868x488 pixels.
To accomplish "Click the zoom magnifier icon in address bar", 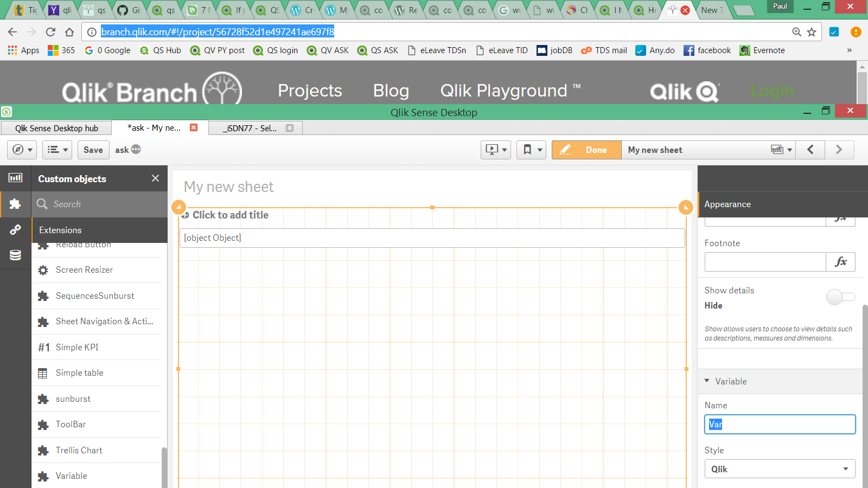I will (796, 32).
